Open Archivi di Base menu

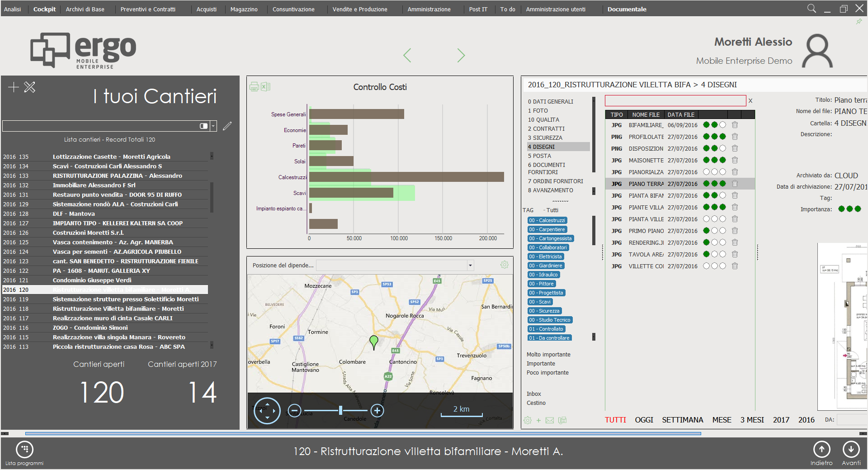tap(85, 9)
